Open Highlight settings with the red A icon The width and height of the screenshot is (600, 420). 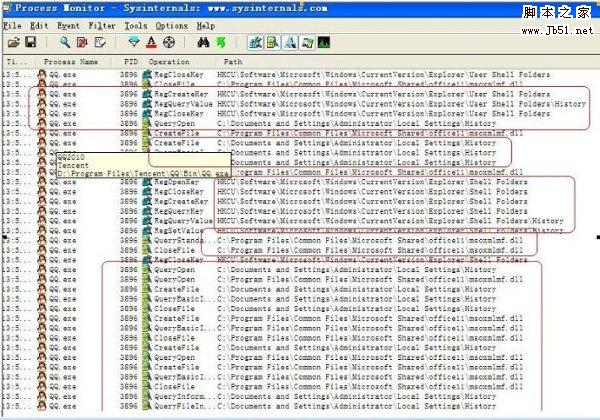152,42
